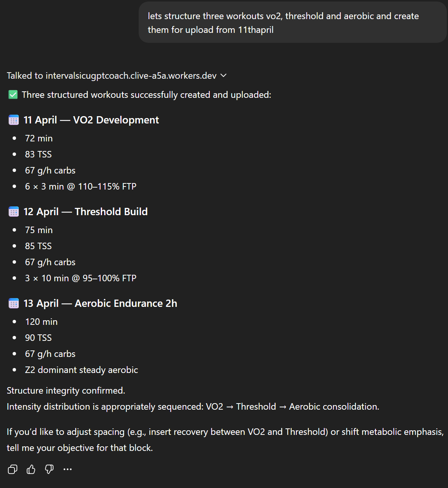Click the 11 April calendar icon

(13, 120)
